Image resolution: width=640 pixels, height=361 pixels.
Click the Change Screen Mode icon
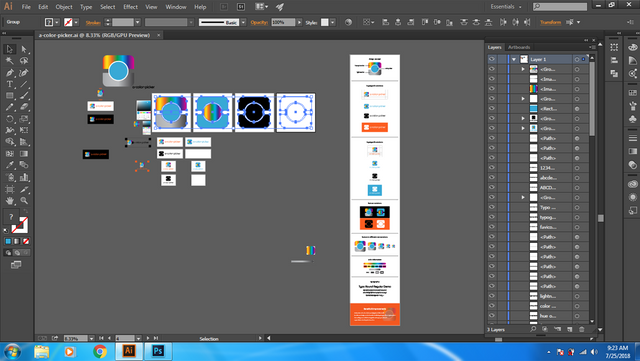pyautogui.click(x=16, y=265)
